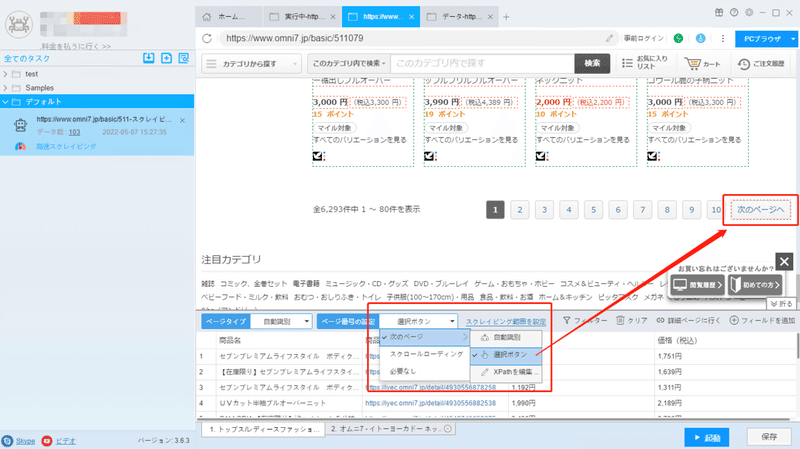
Task: Collapse the デフォルト folder
Action: pyautogui.click(x=6, y=102)
